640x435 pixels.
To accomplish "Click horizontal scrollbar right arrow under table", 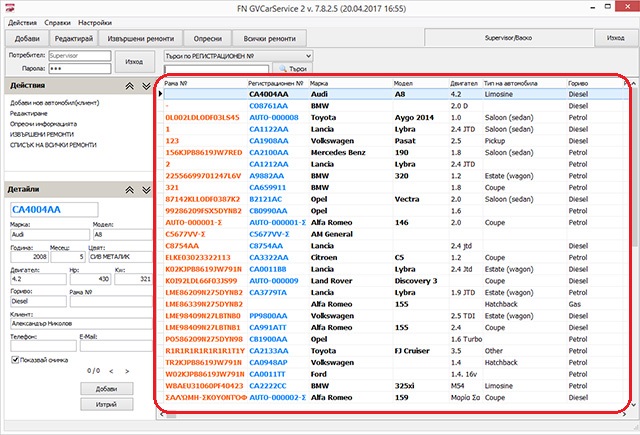I will (x=624, y=414).
